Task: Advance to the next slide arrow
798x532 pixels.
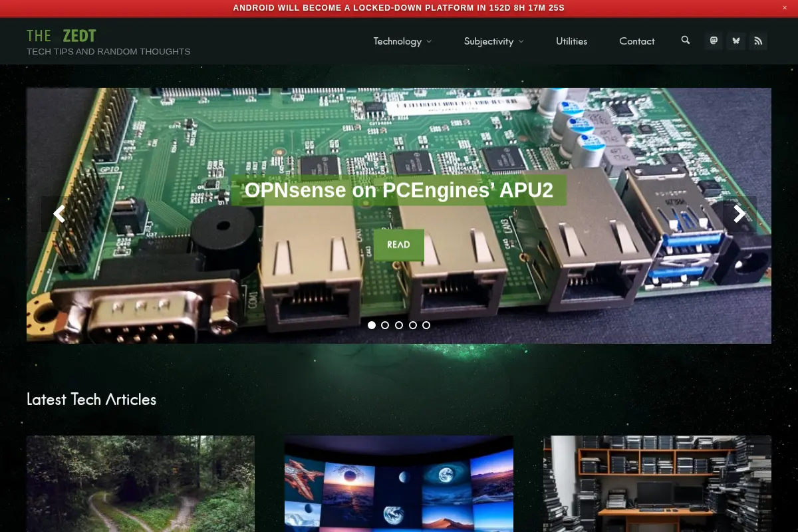Action: click(739, 213)
